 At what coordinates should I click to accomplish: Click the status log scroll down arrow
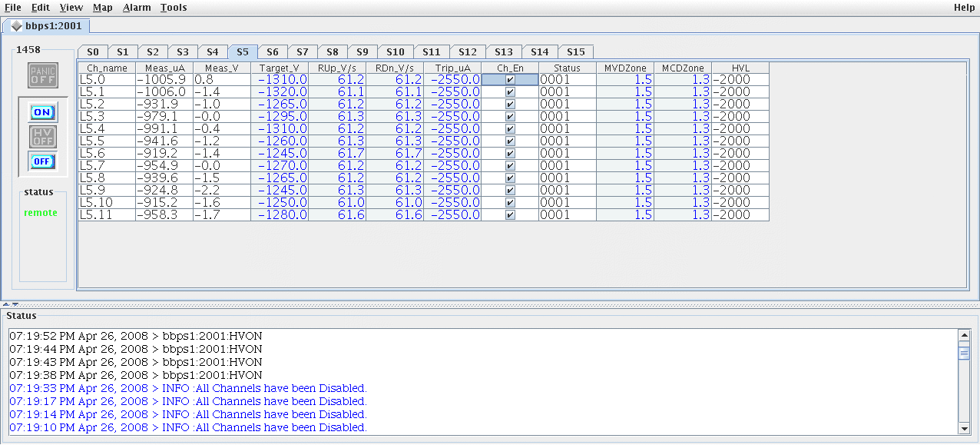[964, 428]
